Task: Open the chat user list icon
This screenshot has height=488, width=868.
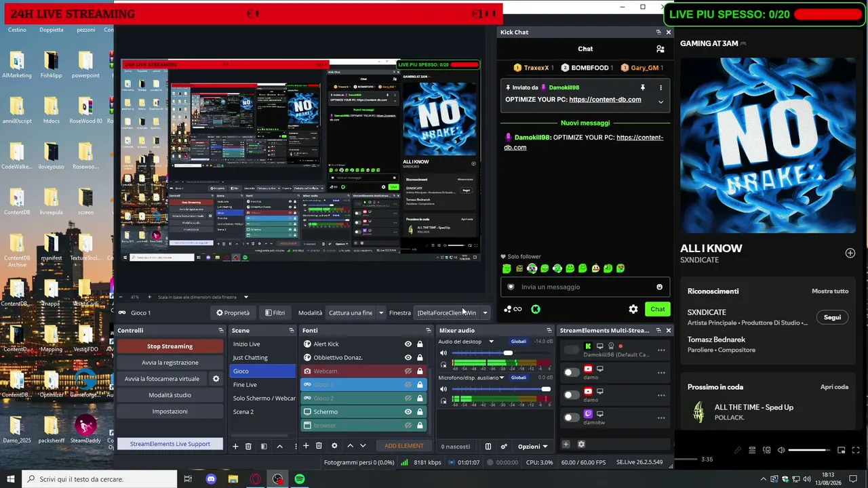Action: pos(660,49)
